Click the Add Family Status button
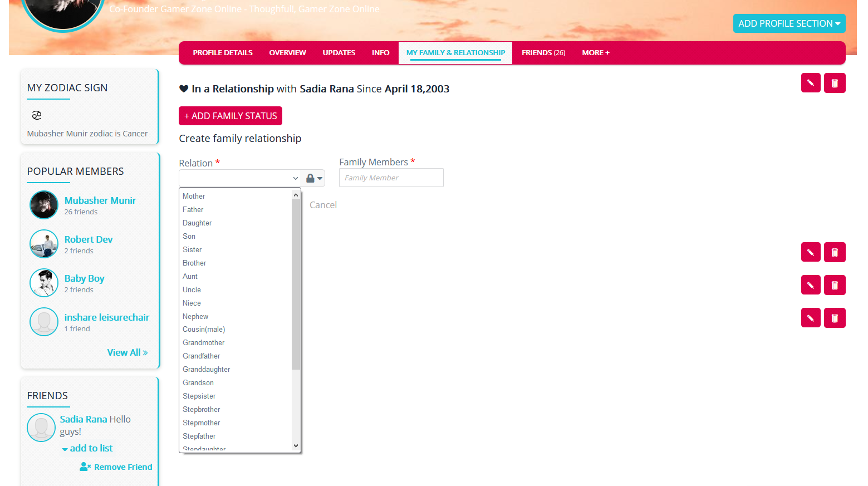The width and height of the screenshot is (868, 486). [231, 116]
